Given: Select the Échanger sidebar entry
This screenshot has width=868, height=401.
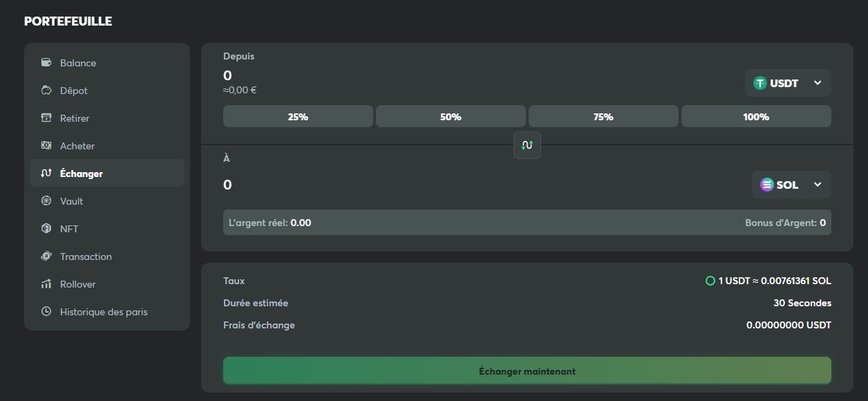Looking at the screenshot, I should tap(81, 174).
